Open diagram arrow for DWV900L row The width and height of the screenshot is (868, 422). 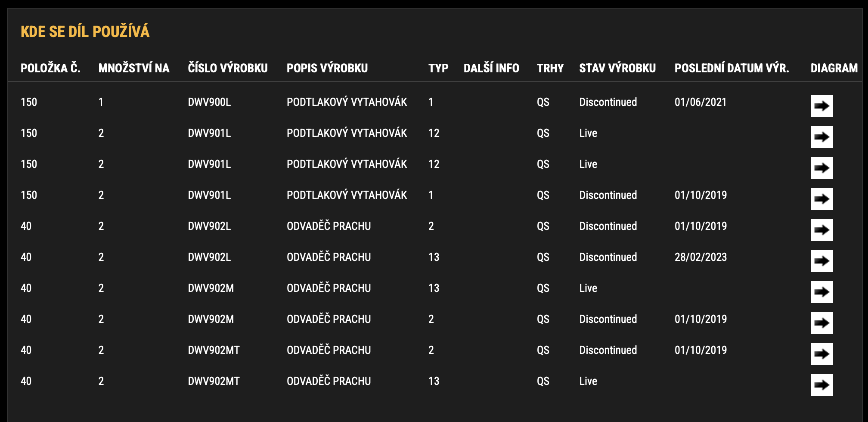(x=821, y=106)
